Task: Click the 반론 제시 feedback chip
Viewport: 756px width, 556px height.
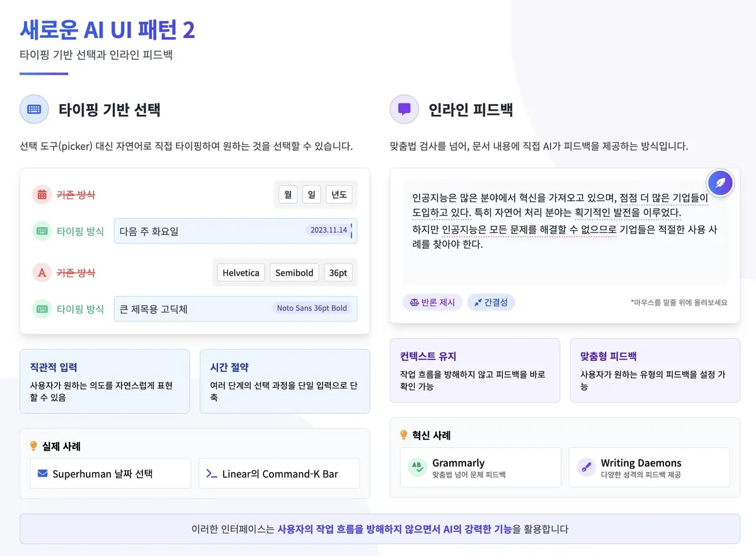Action: (x=432, y=302)
